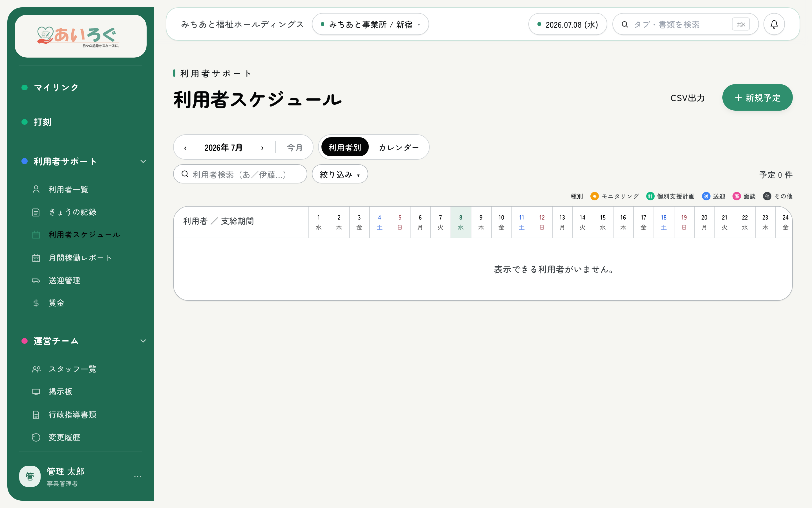This screenshot has height=508, width=812.
Task: Open きょうの記録 menu item
Action: 72,212
